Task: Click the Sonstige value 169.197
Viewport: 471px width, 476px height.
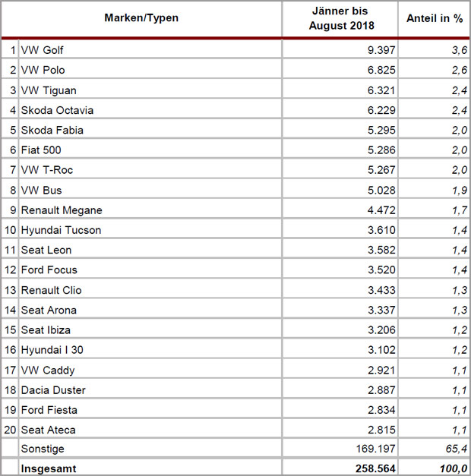Action: coord(376,449)
